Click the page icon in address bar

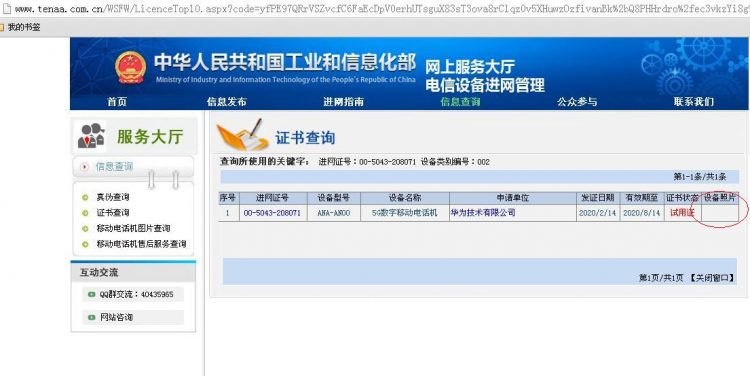click(x=6, y=8)
